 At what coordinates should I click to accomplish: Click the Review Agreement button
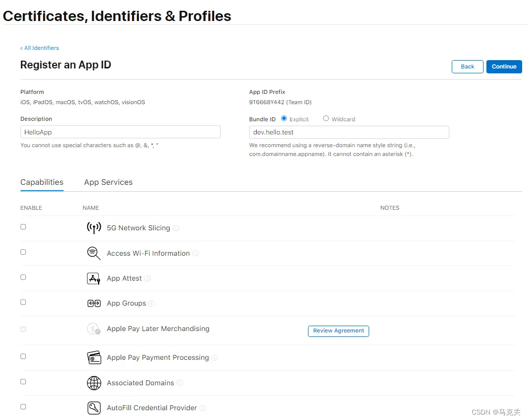[x=338, y=331]
